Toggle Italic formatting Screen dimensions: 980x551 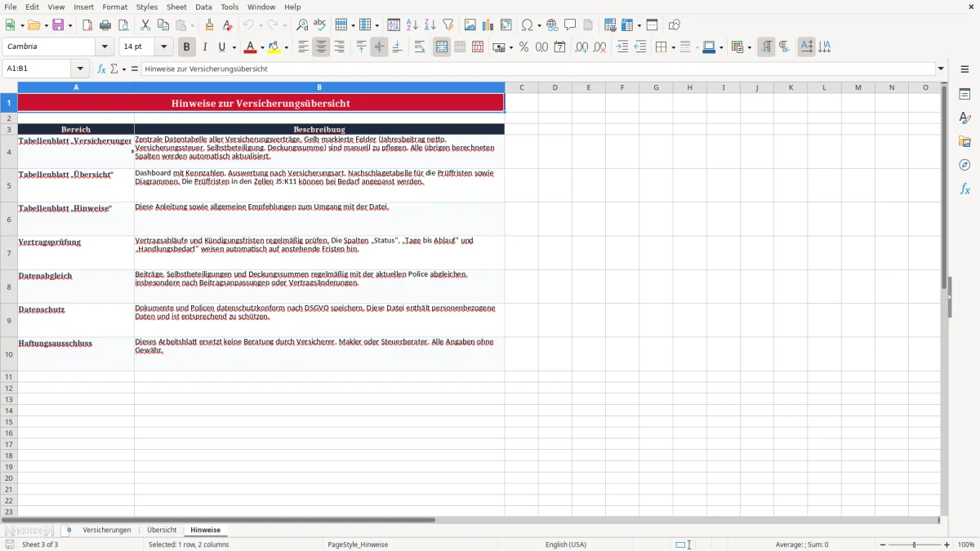tap(205, 47)
